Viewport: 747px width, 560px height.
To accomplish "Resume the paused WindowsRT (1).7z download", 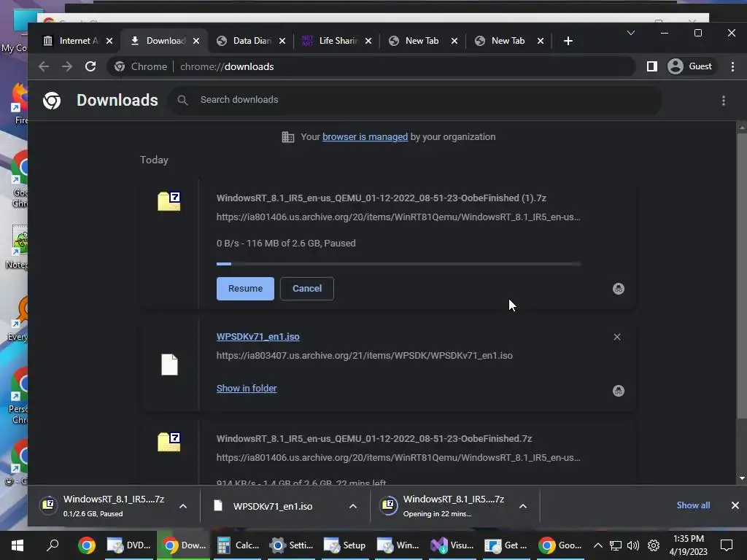I will pos(245,289).
